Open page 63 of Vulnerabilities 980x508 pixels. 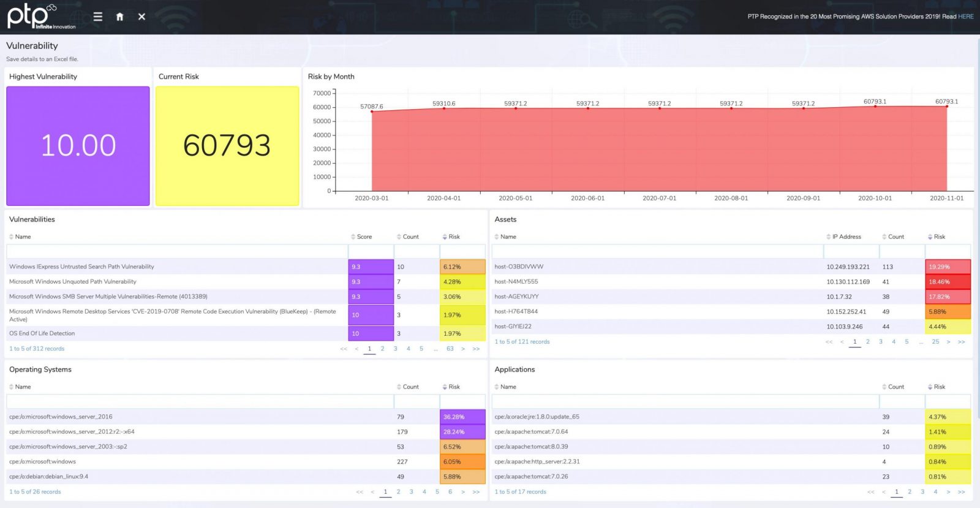(450, 349)
